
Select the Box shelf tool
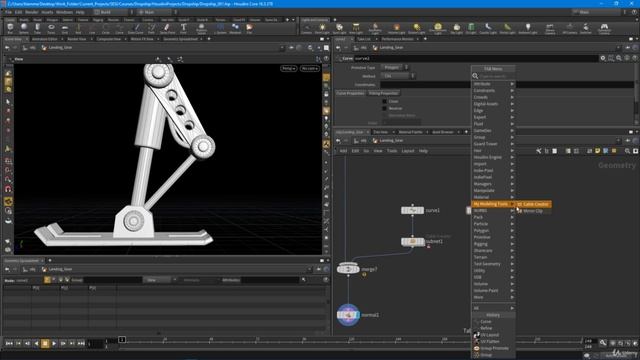pos(10,28)
